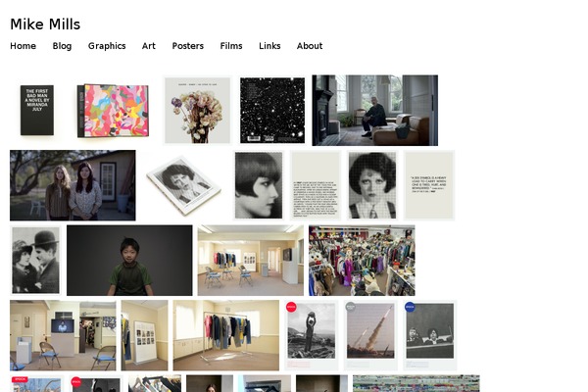588x392 pixels.
Task: Go to the Home page
Action: tap(24, 46)
